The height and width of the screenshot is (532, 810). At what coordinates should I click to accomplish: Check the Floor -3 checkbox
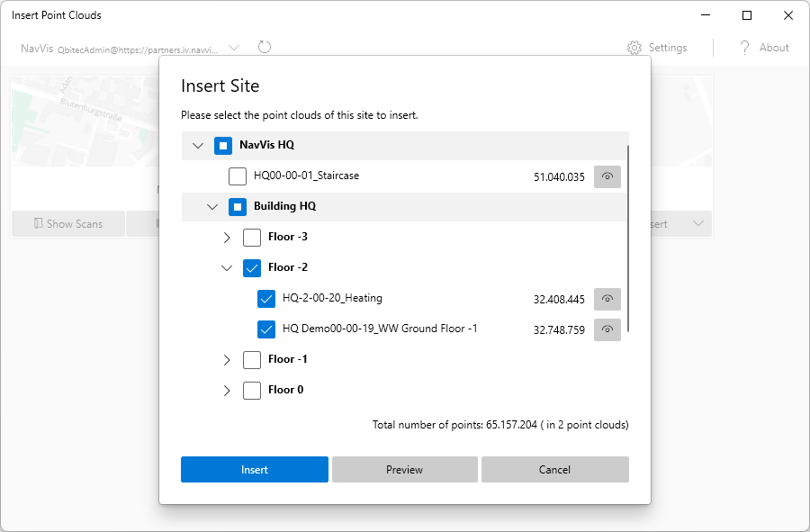click(252, 238)
